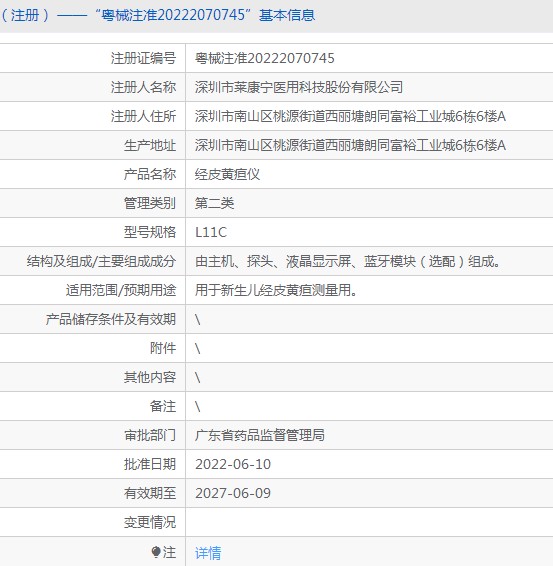Screen dimensions: 553x566
Task: Click the 备注 row label
Action: [163, 406]
